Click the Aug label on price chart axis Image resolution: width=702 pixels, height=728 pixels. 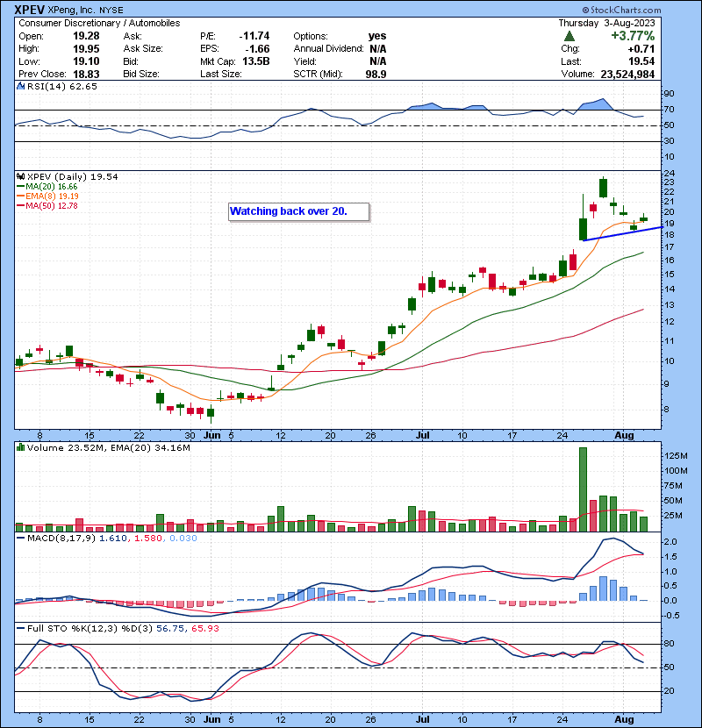point(624,436)
